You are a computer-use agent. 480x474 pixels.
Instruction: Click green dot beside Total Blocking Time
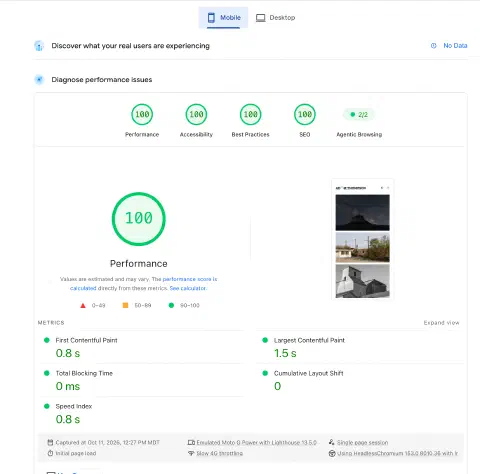[47, 373]
